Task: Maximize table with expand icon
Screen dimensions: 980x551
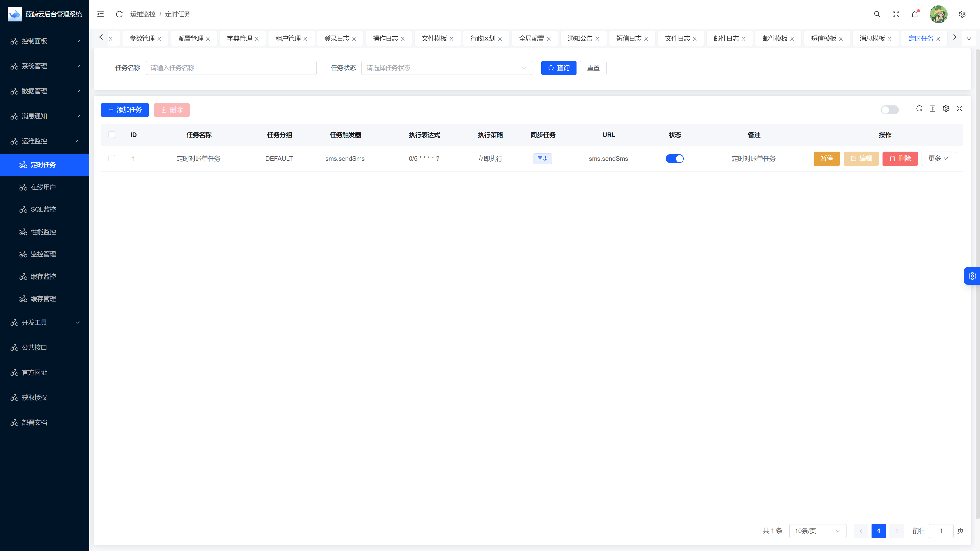Action: click(x=960, y=108)
